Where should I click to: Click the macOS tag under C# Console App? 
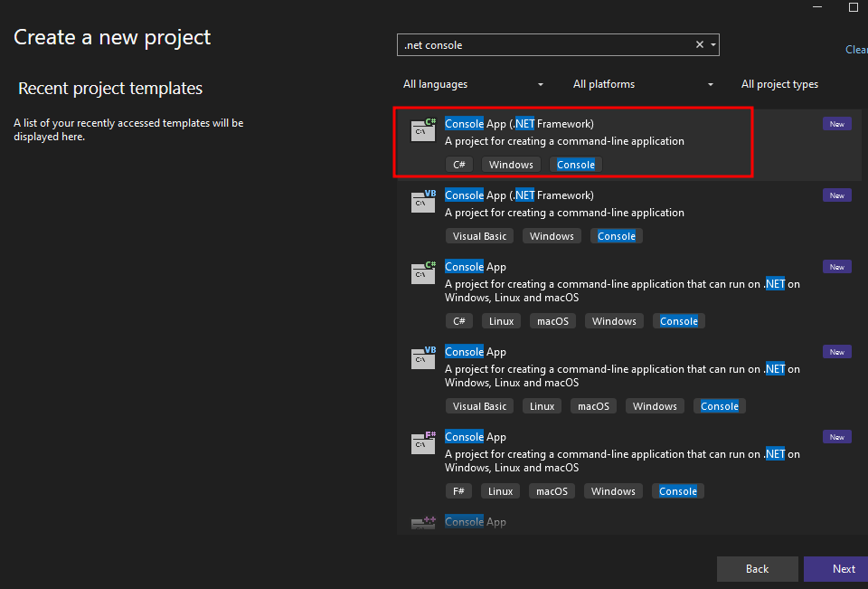coord(552,321)
